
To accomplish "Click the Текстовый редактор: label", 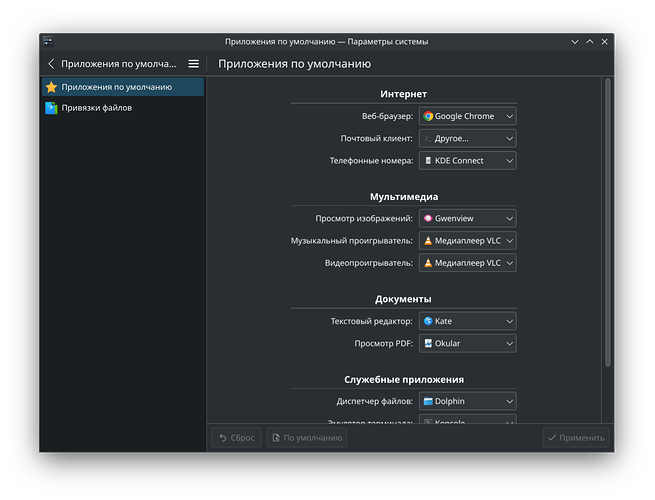I will (371, 321).
